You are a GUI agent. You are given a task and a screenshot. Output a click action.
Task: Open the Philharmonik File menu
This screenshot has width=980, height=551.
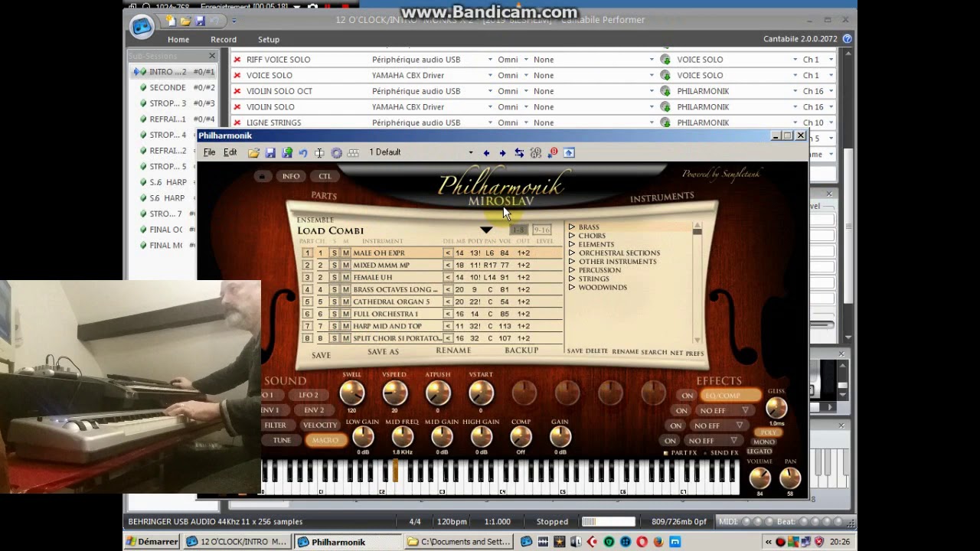coord(209,153)
